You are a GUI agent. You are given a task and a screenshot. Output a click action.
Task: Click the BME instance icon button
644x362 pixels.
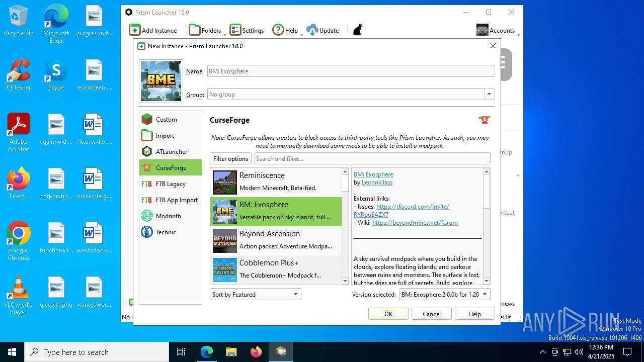161,81
